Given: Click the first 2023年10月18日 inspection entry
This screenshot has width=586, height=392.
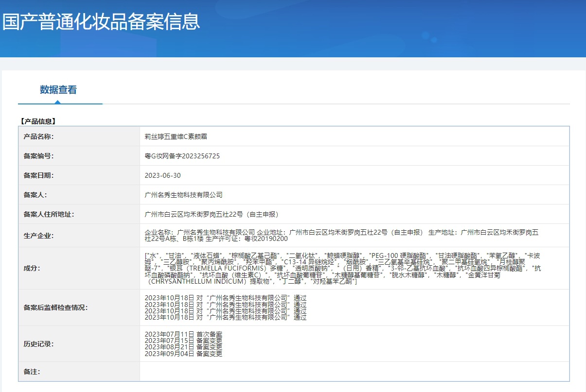Looking at the screenshot, I should 226,298.
